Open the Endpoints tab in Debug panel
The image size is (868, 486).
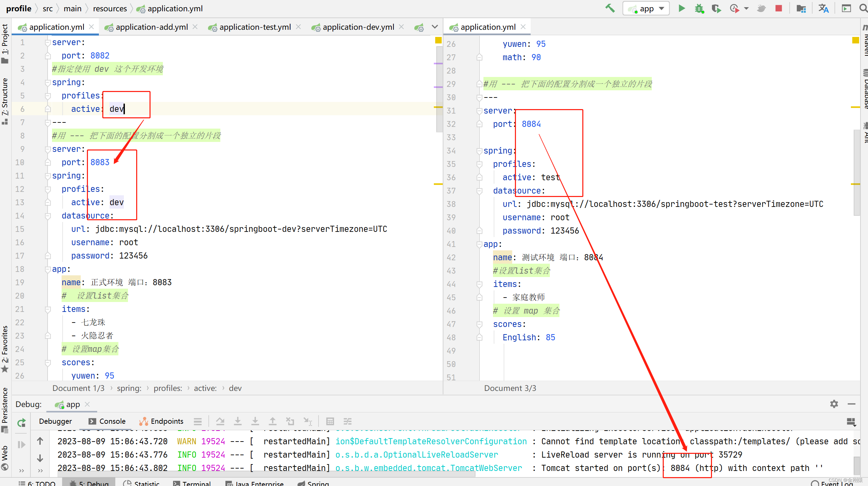161,421
